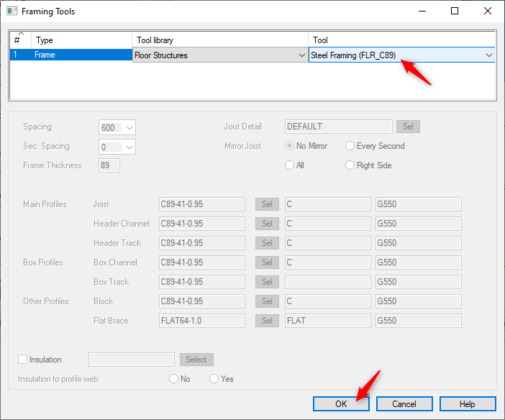Viewport: 505px width, 420px height.
Task: Click the Flat Brace profile field
Action: pyautogui.click(x=201, y=321)
